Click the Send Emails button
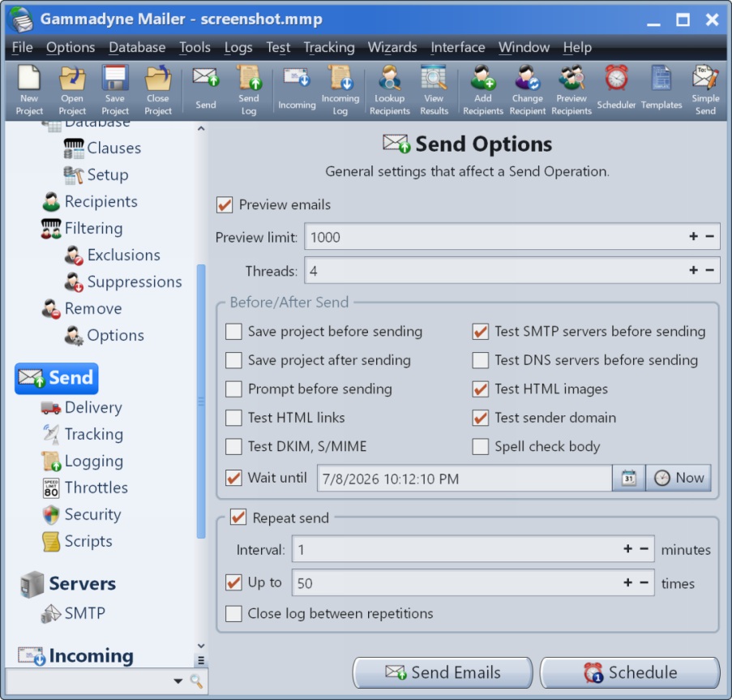This screenshot has width=732, height=700. click(x=442, y=672)
